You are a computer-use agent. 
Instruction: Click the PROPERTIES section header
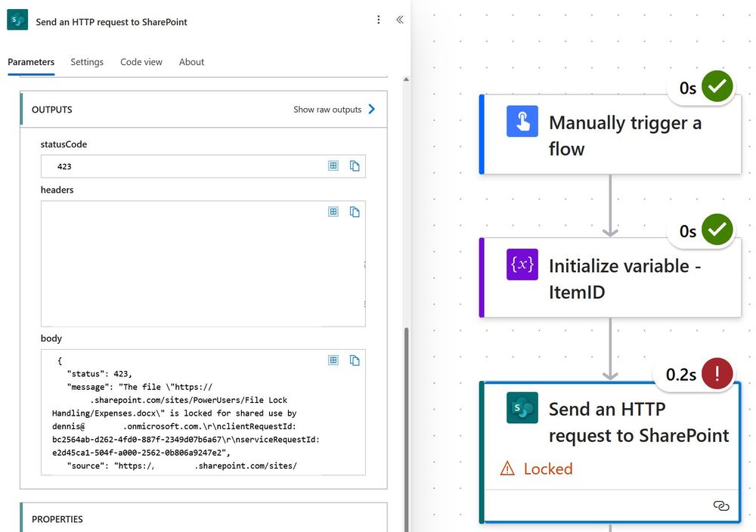click(x=203, y=519)
